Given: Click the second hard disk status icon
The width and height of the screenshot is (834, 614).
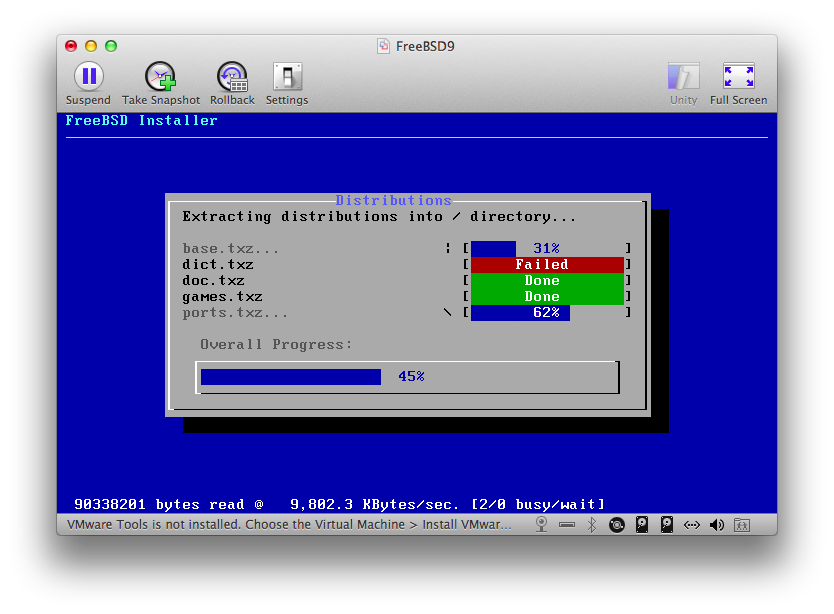Looking at the screenshot, I should pos(667,525).
